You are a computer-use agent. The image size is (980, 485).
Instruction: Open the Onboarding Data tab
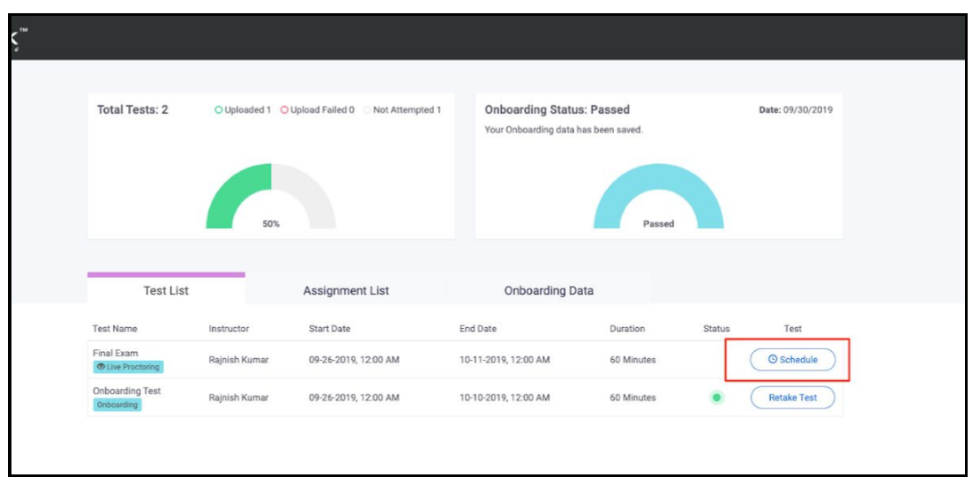[x=549, y=291]
